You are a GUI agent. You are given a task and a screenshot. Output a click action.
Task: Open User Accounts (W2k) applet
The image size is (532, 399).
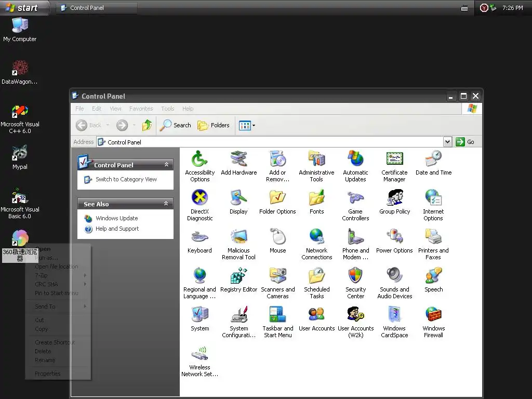pyautogui.click(x=355, y=322)
